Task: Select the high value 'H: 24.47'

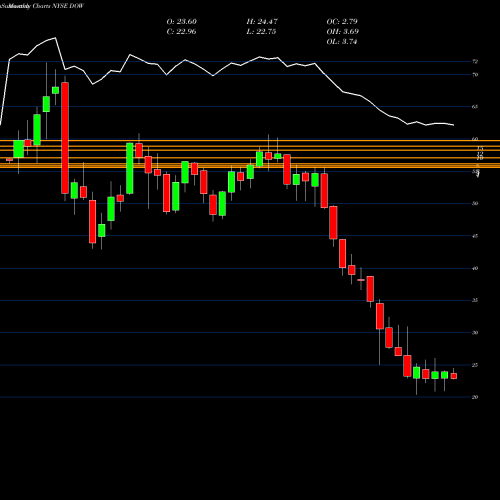Action: (262, 22)
